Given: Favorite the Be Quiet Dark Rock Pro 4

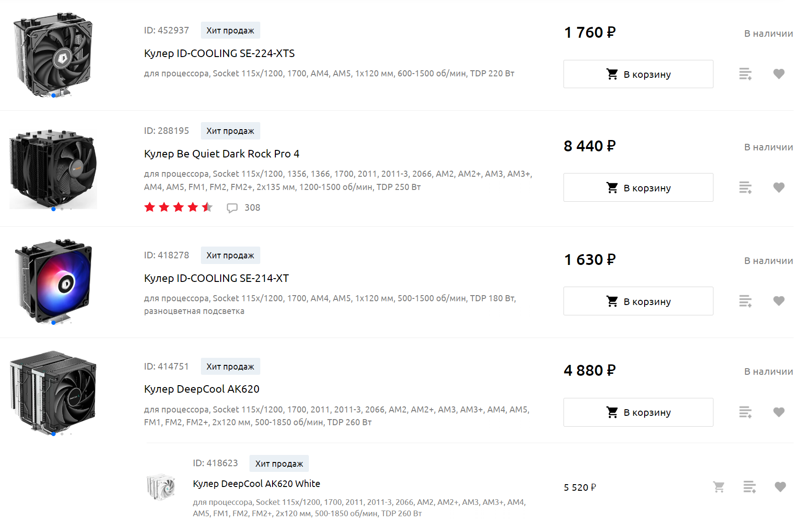Looking at the screenshot, I should pyautogui.click(x=779, y=188).
